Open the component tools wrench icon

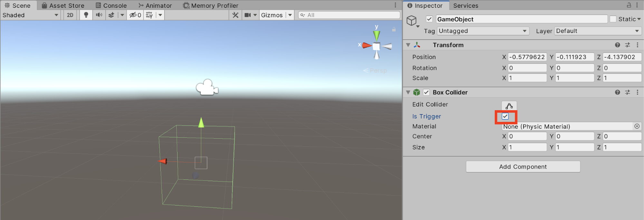(x=235, y=15)
